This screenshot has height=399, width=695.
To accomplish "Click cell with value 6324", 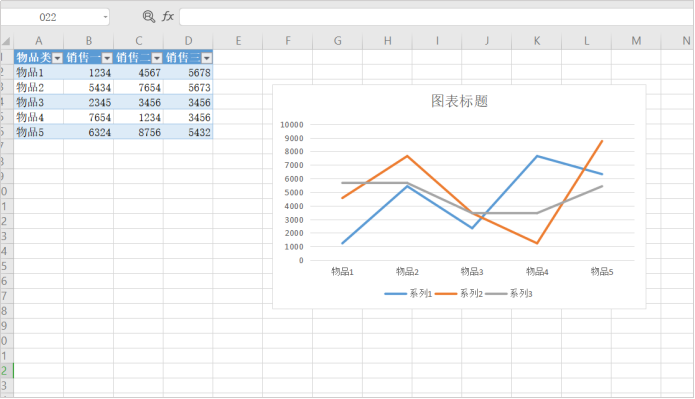I will tap(89, 132).
